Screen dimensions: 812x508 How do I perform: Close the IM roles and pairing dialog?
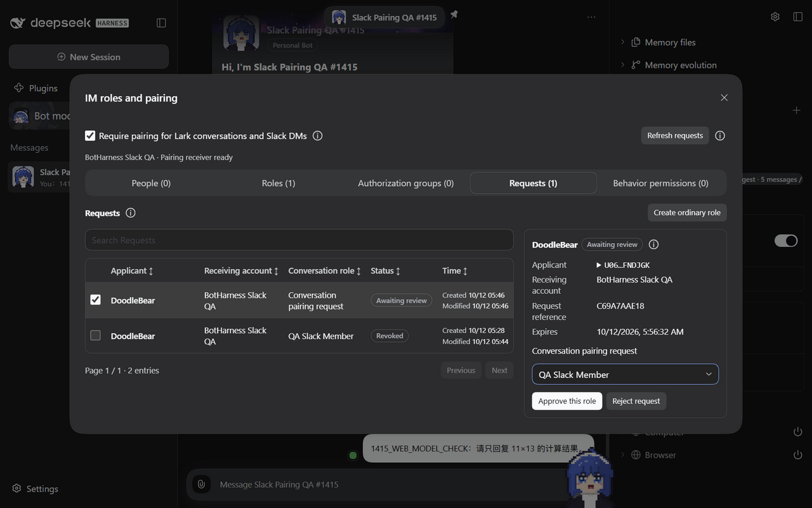[724, 98]
